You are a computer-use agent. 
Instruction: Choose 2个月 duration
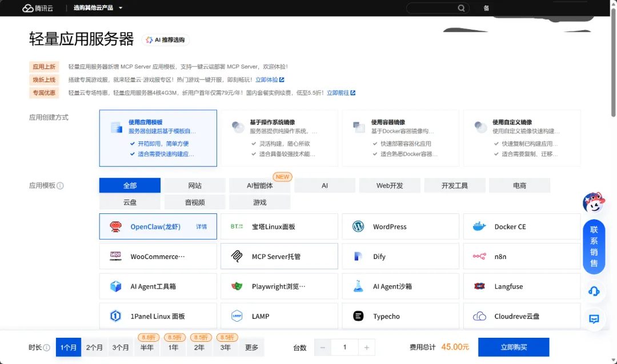pos(94,347)
